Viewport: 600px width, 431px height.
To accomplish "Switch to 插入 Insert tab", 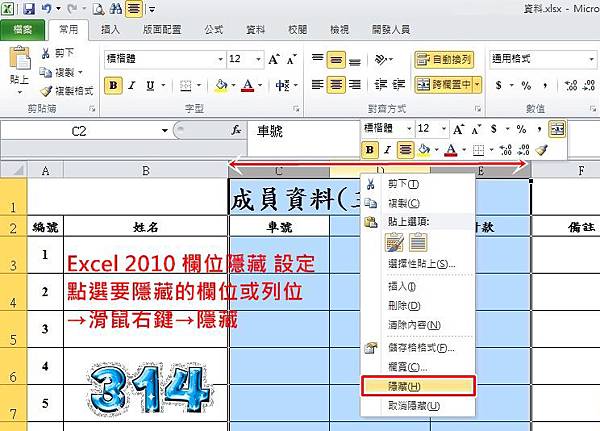I will click(110, 29).
